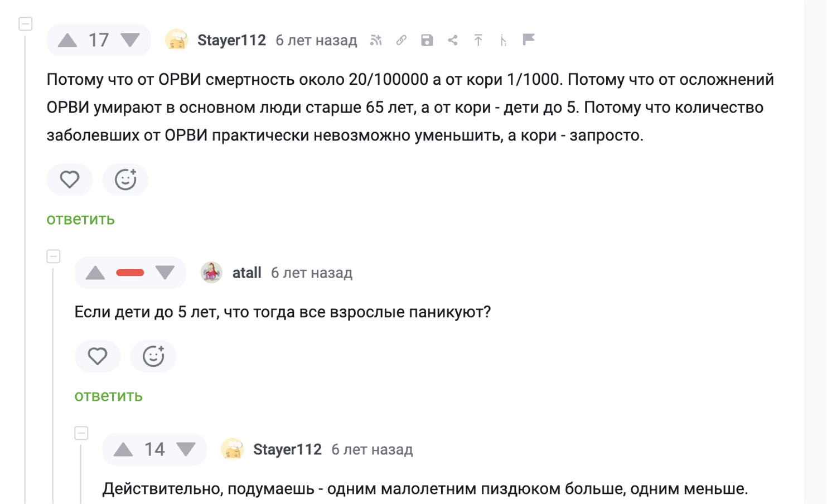Collapse atall's reply thread
The height and width of the screenshot is (504, 827).
[54, 256]
